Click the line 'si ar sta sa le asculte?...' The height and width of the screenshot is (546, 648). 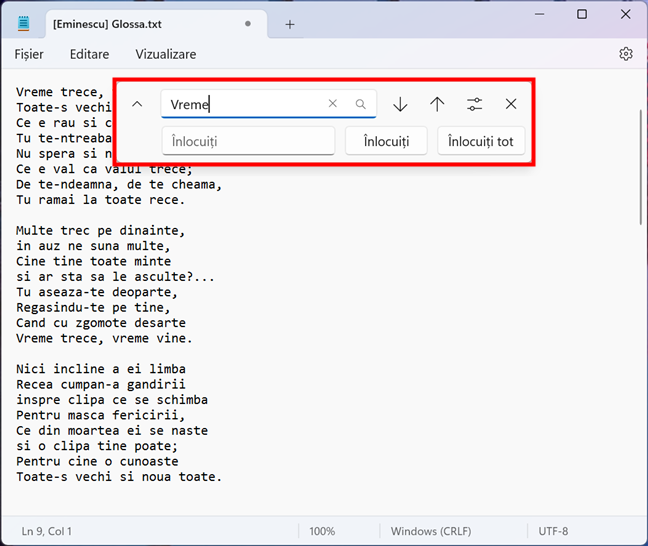[115, 277]
